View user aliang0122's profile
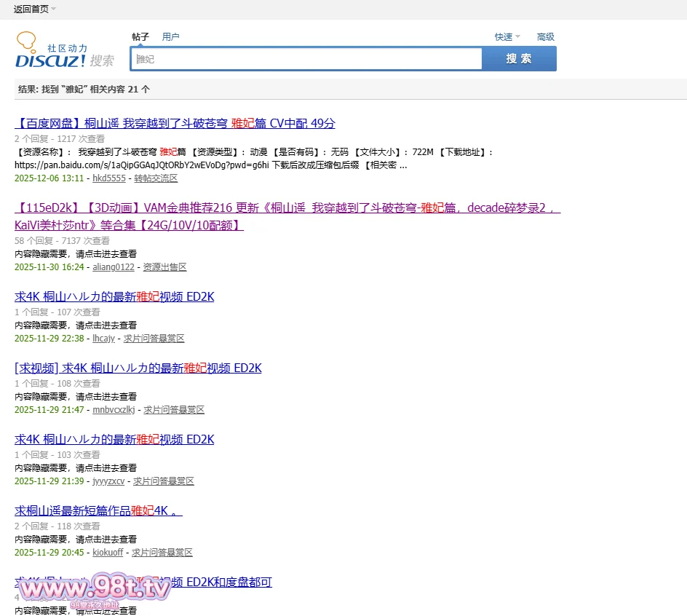This screenshot has width=687, height=616. (x=114, y=267)
